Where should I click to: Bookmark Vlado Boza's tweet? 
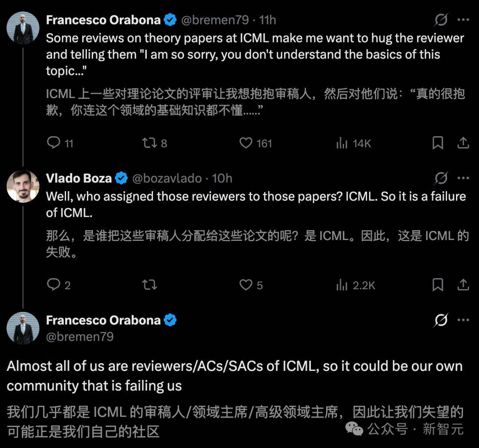click(x=438, y=285)
